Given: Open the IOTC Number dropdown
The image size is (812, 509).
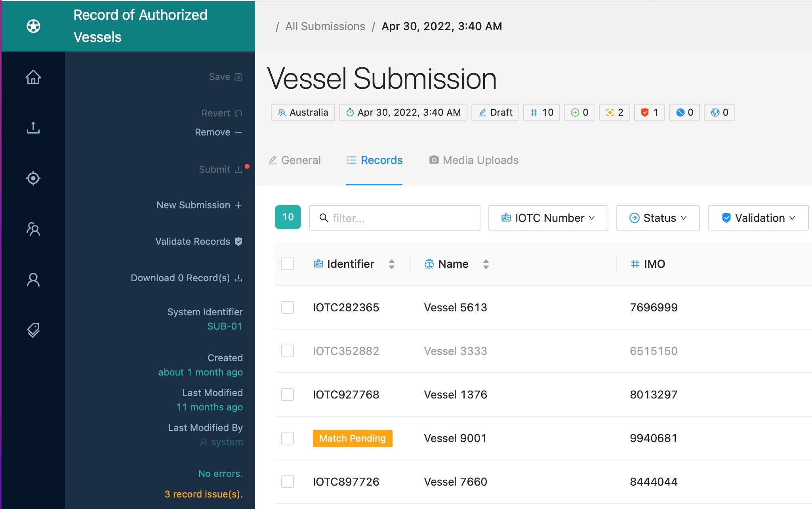Looking at the screenshot, I should 548,218.
